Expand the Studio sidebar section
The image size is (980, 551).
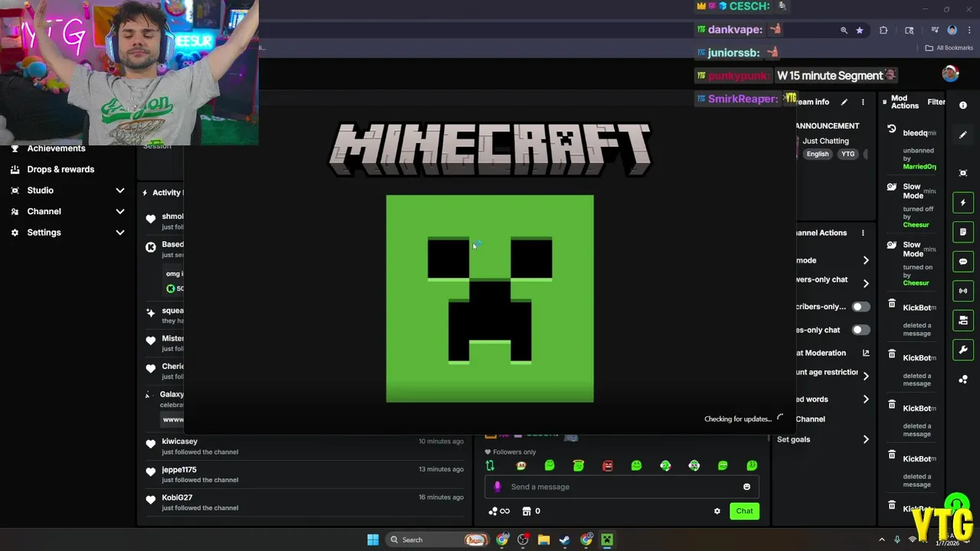119,191
